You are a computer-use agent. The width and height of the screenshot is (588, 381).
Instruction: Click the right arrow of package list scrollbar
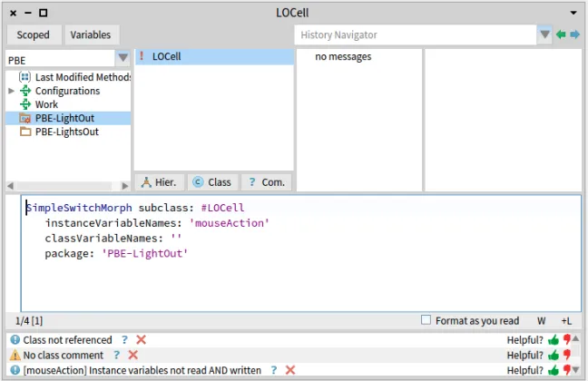[125, 186]
